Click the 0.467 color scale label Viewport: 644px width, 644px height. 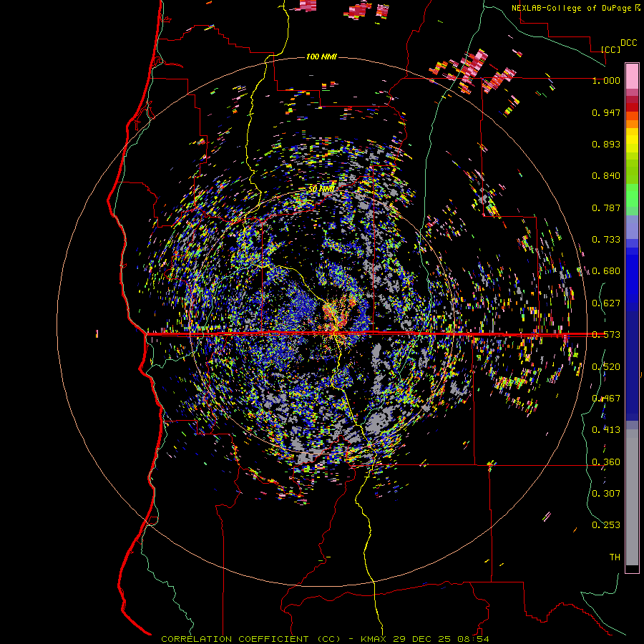tap(606, 399)
